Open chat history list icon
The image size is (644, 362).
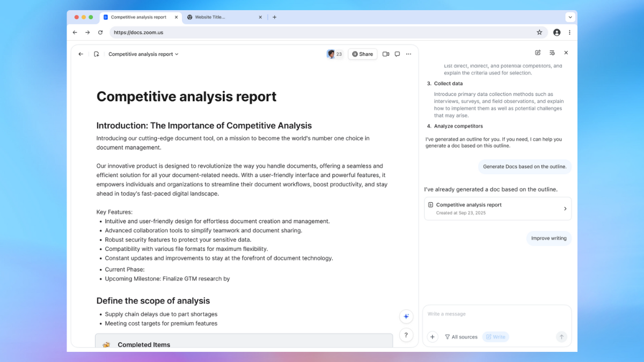[x=552, y=53]
